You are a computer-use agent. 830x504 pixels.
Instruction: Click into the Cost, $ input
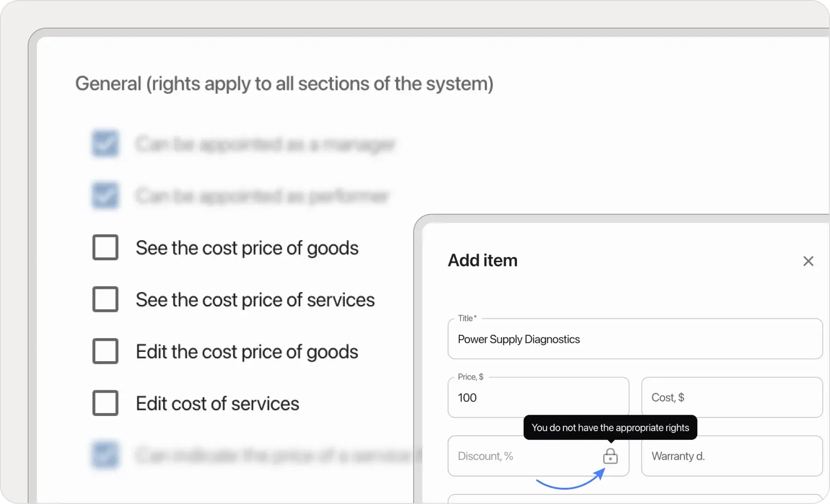coord(731,398)
